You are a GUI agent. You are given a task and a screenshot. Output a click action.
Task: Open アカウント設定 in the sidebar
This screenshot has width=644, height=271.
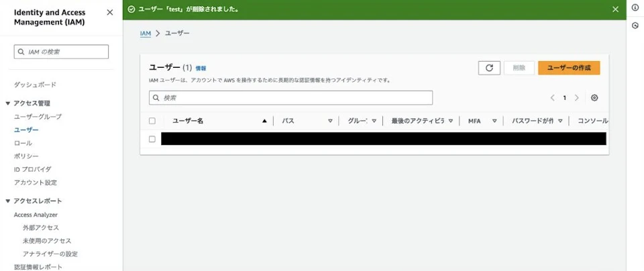(36, 182)
